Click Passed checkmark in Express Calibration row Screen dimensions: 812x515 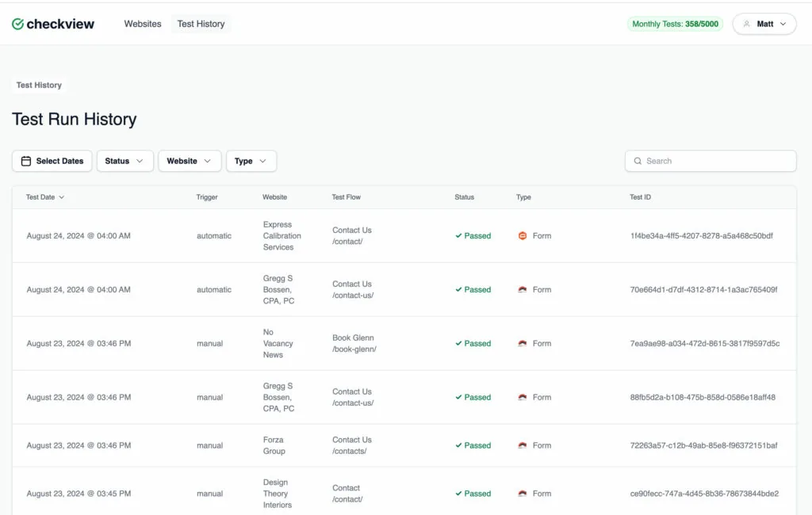(458, 235)
